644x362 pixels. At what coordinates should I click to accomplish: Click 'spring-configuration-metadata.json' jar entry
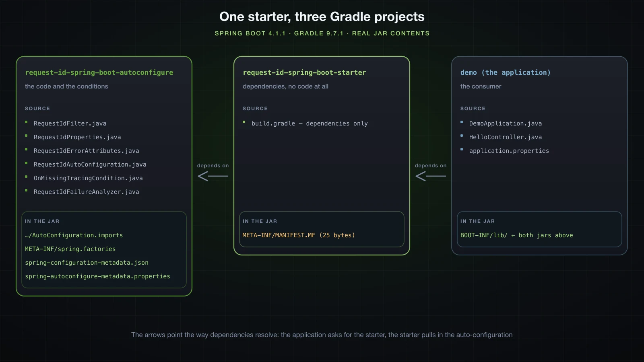(x=87, y=263)
